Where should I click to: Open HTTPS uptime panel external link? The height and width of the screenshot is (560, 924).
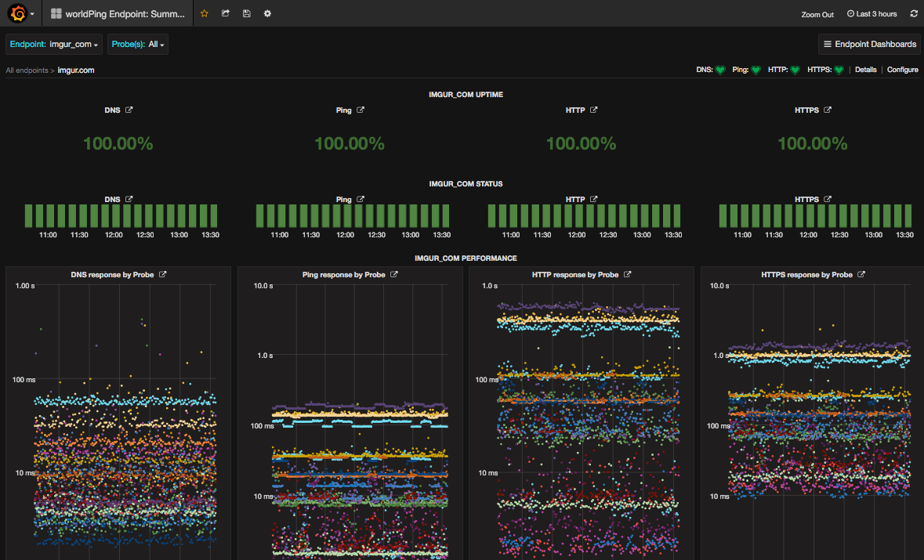pos(828,110)
